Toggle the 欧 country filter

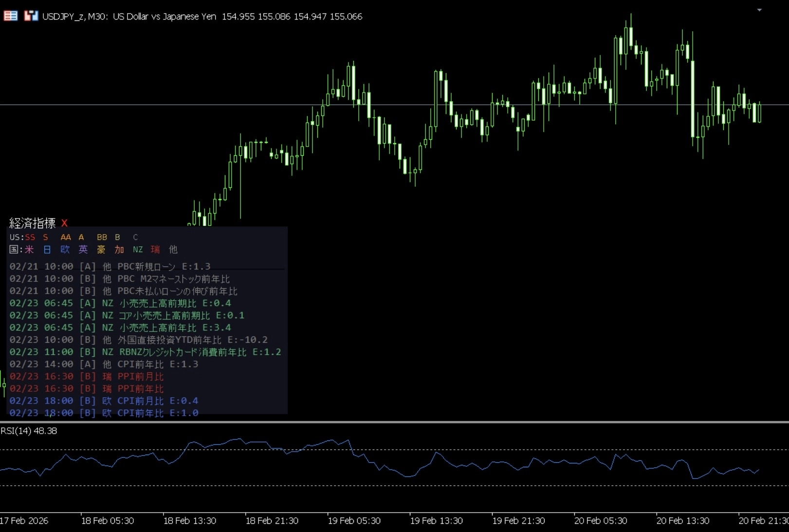(65, 250)
